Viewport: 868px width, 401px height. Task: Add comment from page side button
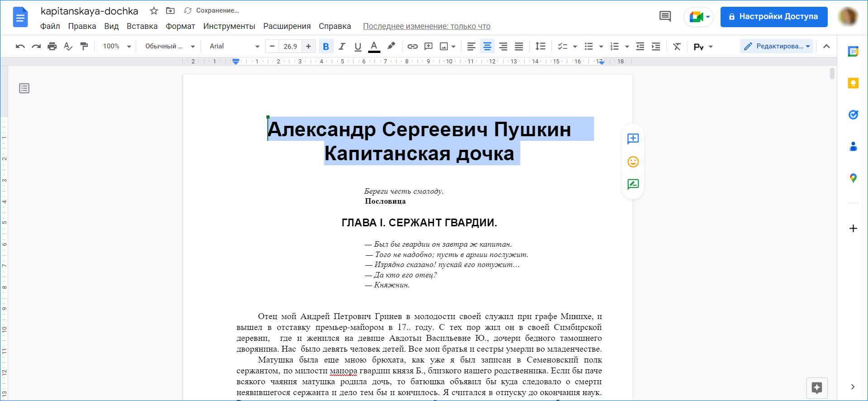tap(633, 138)
